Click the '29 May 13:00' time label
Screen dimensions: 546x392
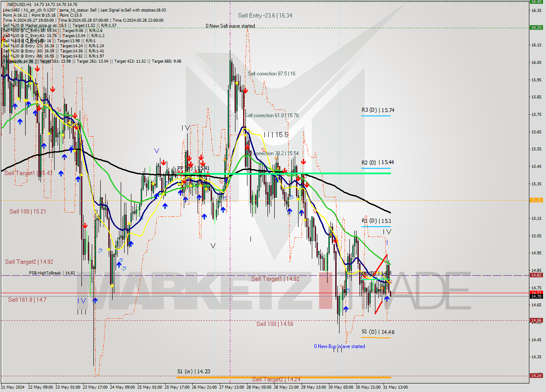click(314, 387)
